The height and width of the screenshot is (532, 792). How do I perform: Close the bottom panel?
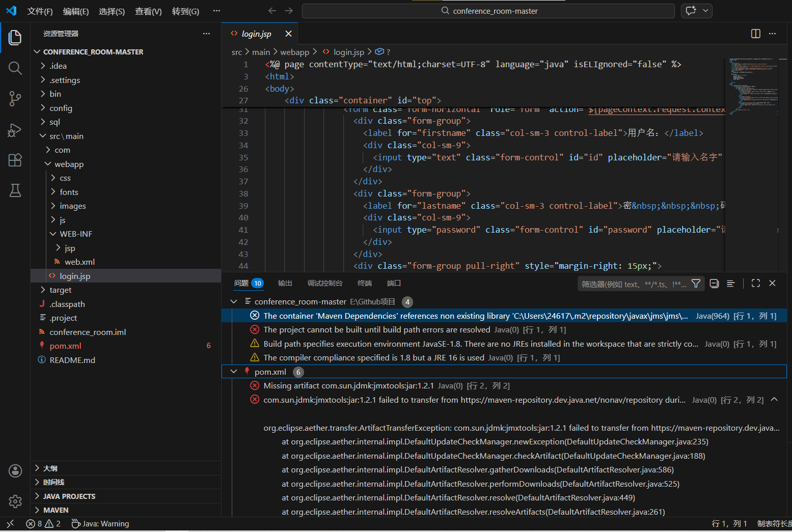coord(772,284)
